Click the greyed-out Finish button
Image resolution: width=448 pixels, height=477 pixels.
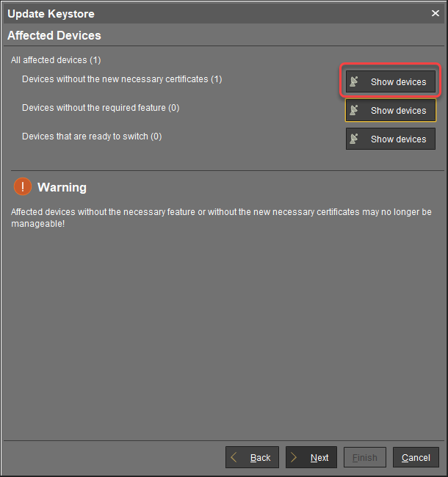(x=365, y=457)
